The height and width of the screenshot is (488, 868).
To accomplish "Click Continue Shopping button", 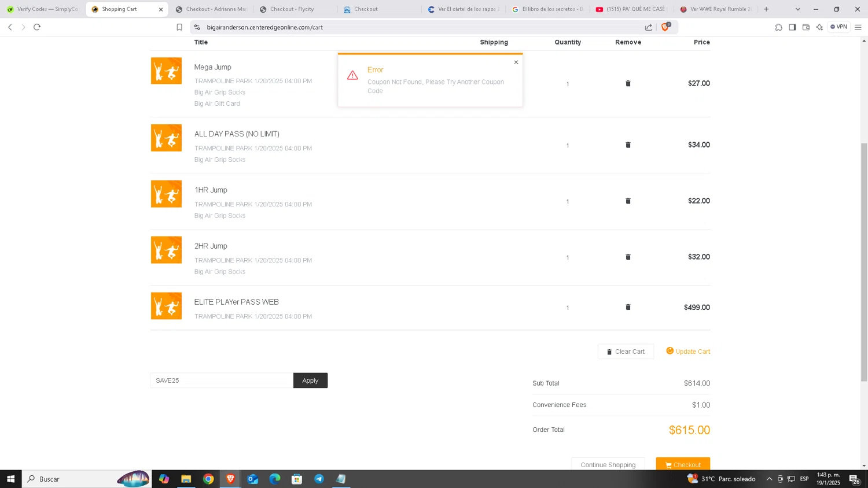I will (x=608, y=464).
